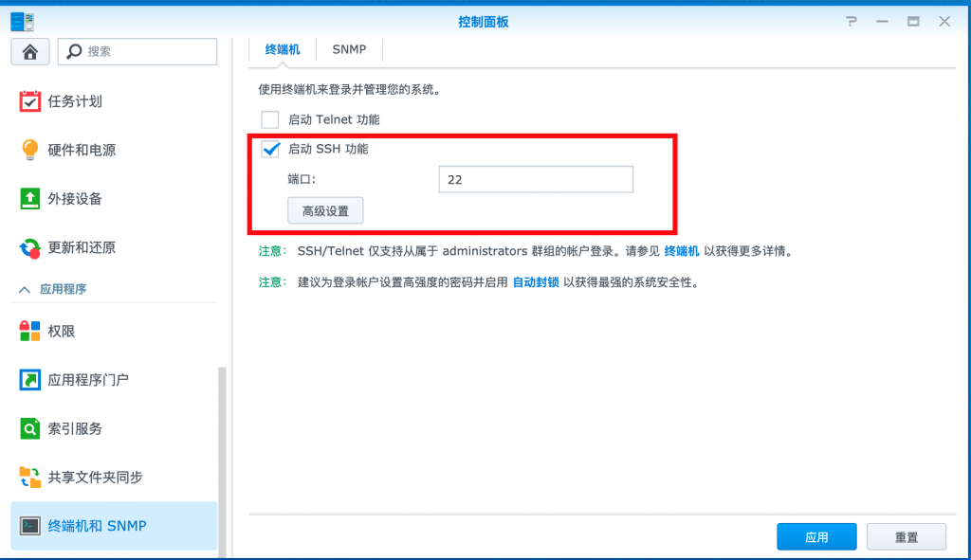Open 共享文件夹同步 folder icon

point(30,477)
